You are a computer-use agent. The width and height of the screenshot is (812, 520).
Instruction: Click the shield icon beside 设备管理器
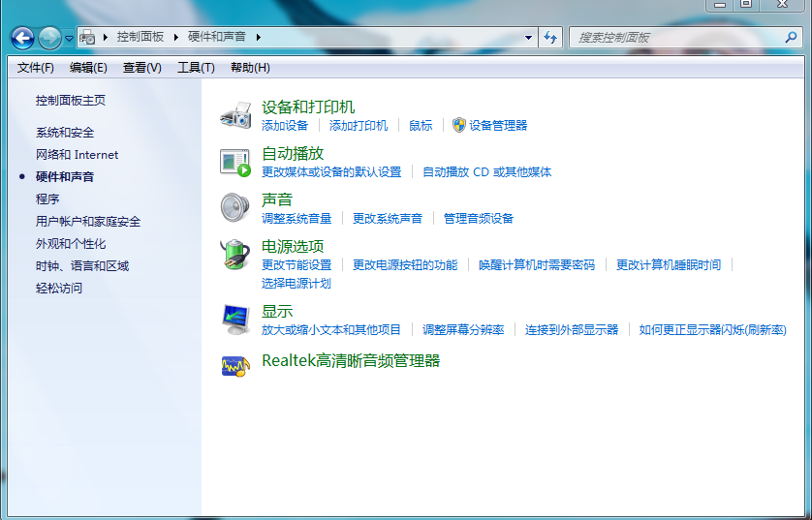coord(459,125)
